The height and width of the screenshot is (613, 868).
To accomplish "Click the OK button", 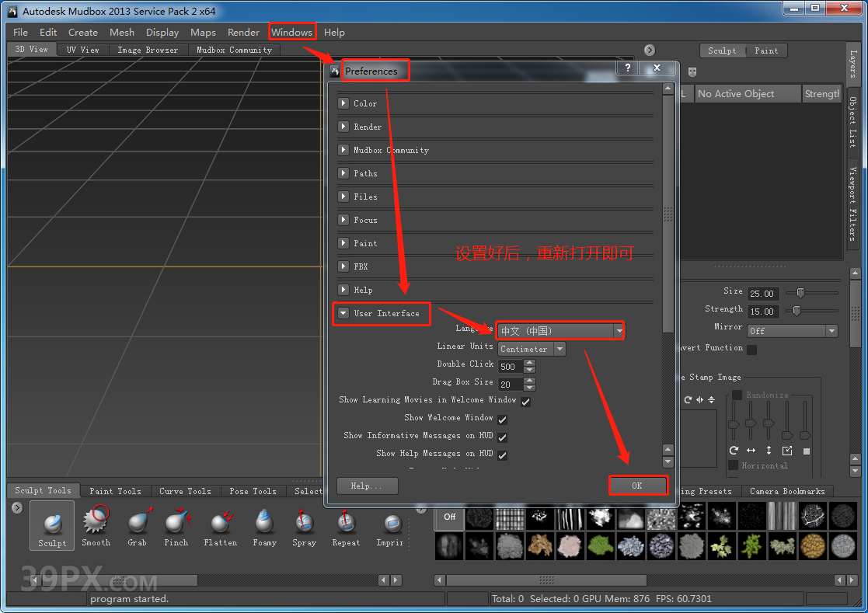I will click(x=638, y=485).
